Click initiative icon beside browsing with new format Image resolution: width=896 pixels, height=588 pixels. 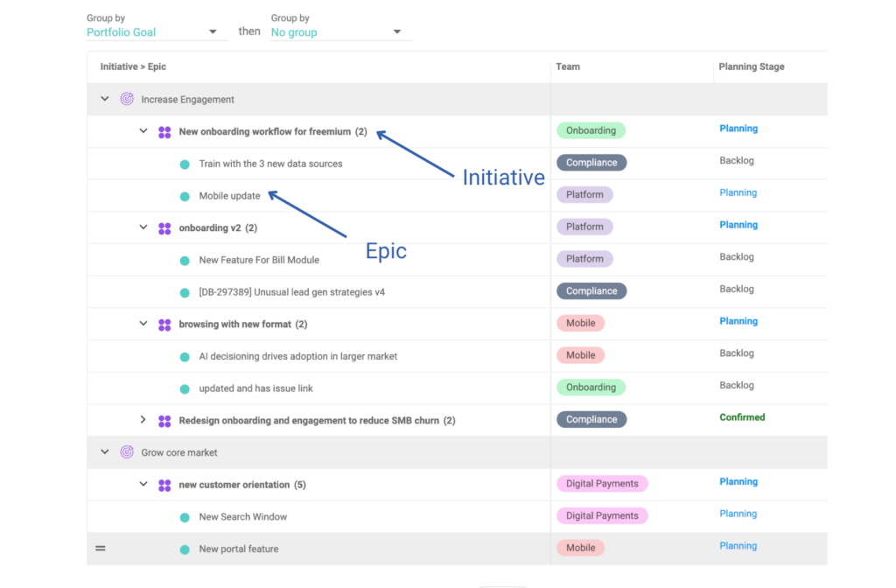(164, 325)
